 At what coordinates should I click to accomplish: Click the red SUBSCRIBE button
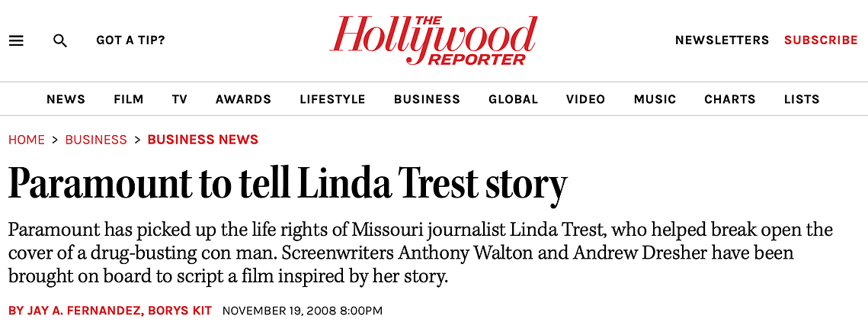(x=821, y=40)
